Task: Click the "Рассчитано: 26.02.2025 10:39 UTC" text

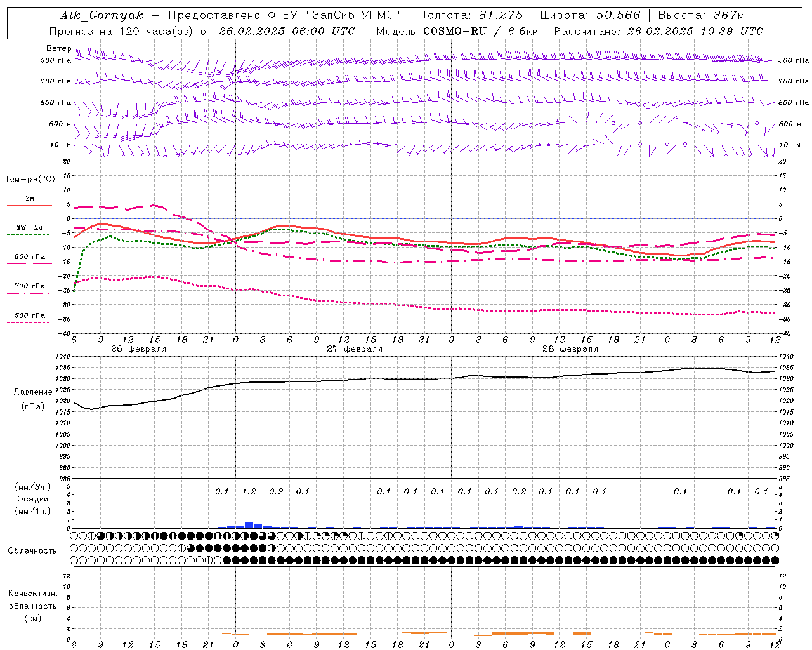Action: [x=658, y=31]
